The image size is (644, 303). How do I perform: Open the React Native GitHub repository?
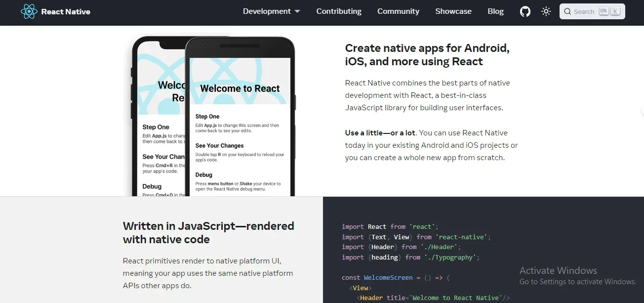pos(525,11)
